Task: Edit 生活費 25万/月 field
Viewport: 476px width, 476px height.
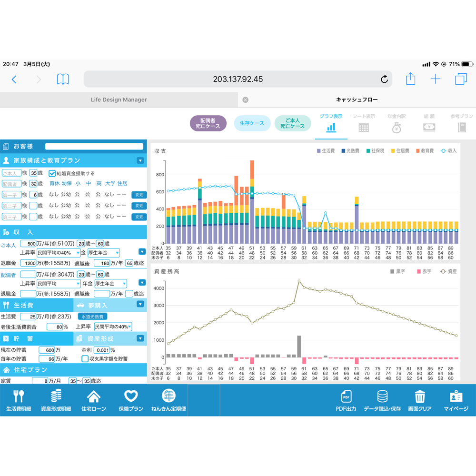Action: [28, 317]
